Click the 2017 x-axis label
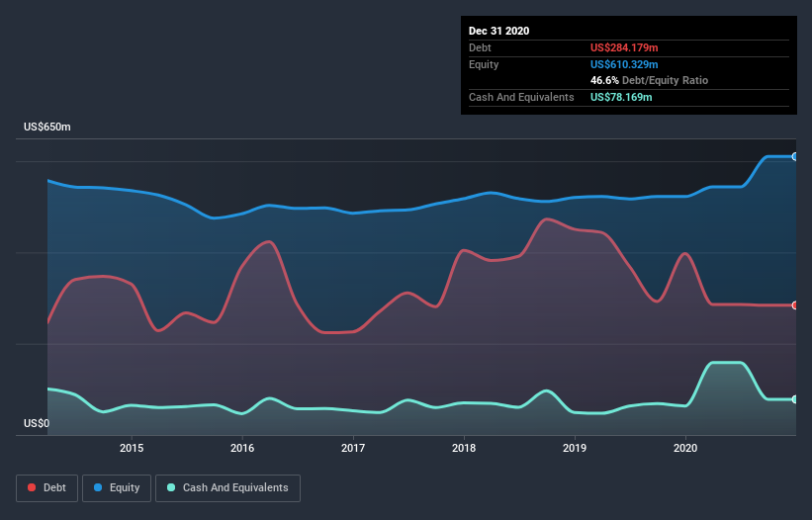The image size is (812, 520). coord(353,448)
